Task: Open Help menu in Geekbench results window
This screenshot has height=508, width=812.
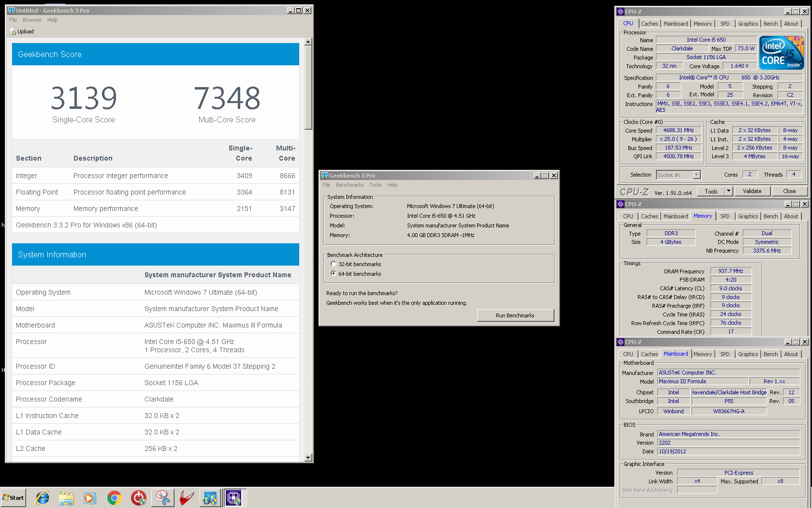Action: 52,20
